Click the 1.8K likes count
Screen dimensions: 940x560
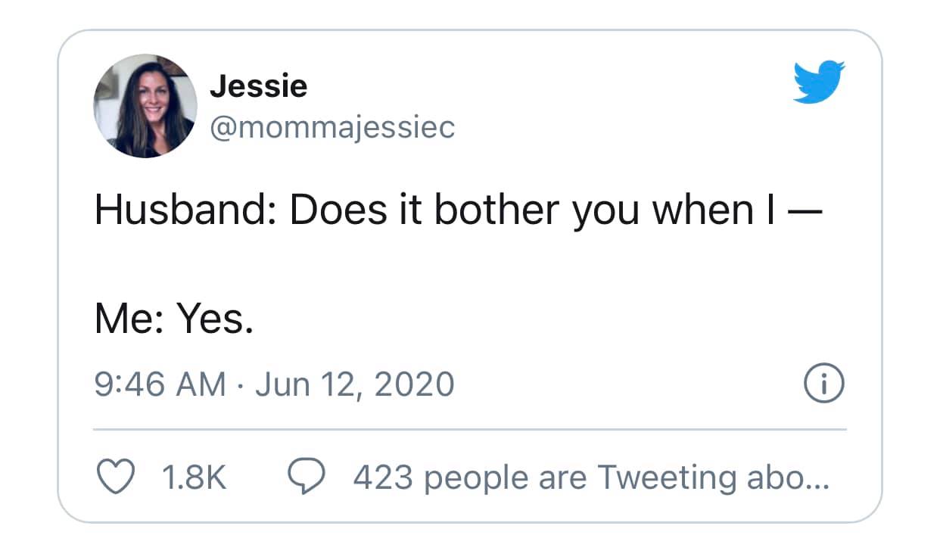[x=195, y=478]
